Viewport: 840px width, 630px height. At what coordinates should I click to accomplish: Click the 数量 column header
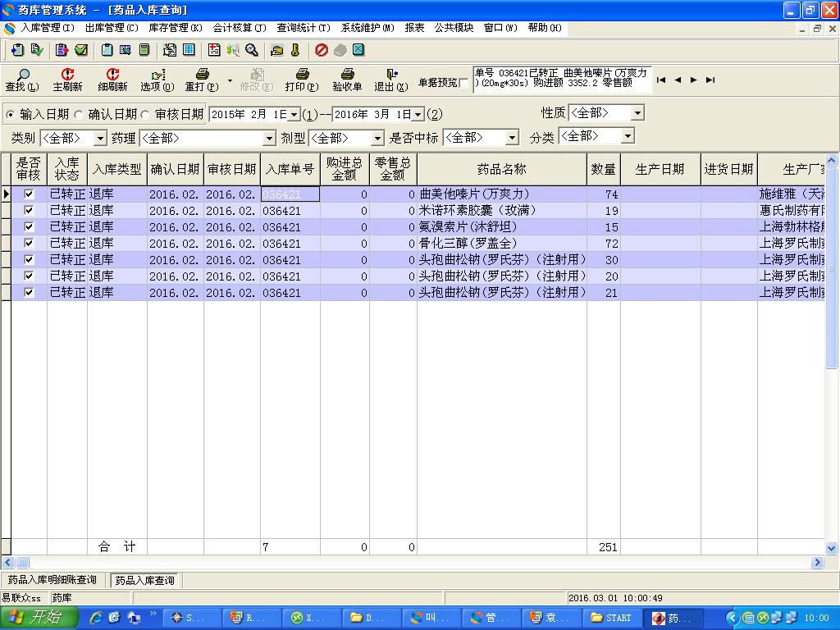coord(603,169)
